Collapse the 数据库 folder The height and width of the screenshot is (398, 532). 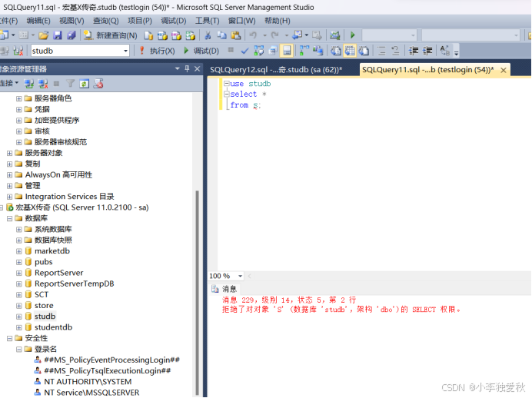coord(9,219)
